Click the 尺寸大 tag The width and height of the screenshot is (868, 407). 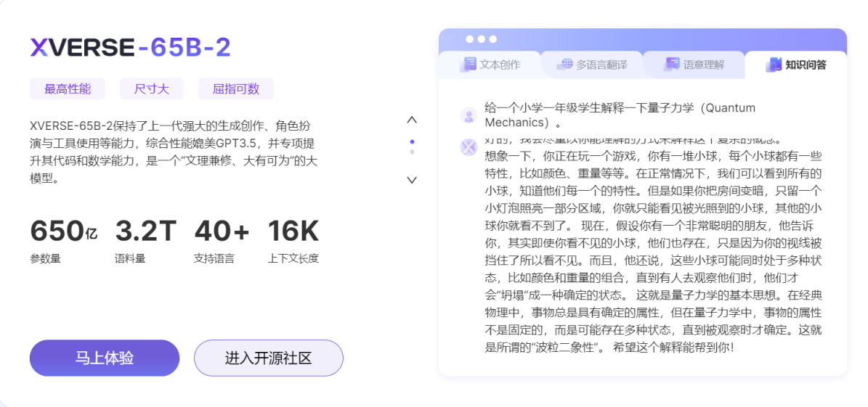(151, 89)
